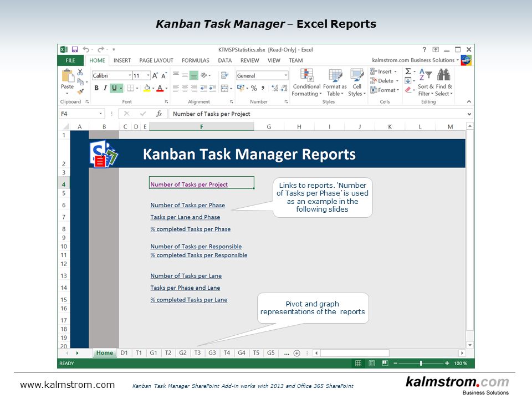Image resolution: width=532 pixels, height=399 pixels.
Task: Open % completed Tasks per Lane link
Action: tap(188, 300)
